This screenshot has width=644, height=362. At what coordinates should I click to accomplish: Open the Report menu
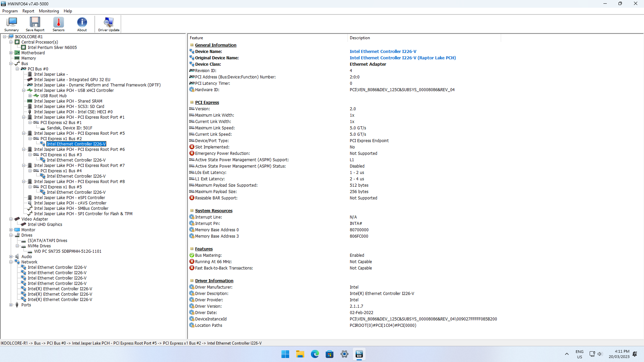[28, 11]
